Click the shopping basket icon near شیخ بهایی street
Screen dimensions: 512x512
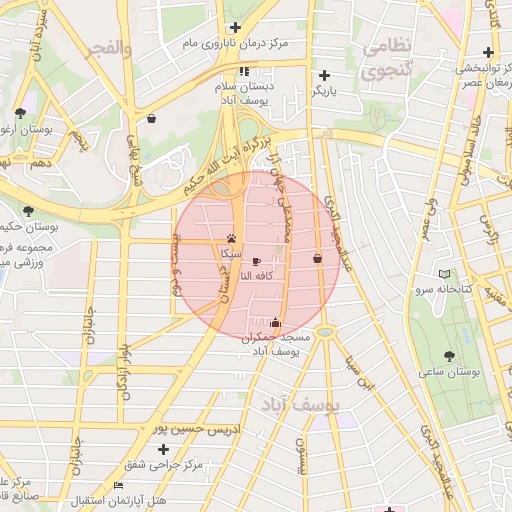[x=151, y=118]
